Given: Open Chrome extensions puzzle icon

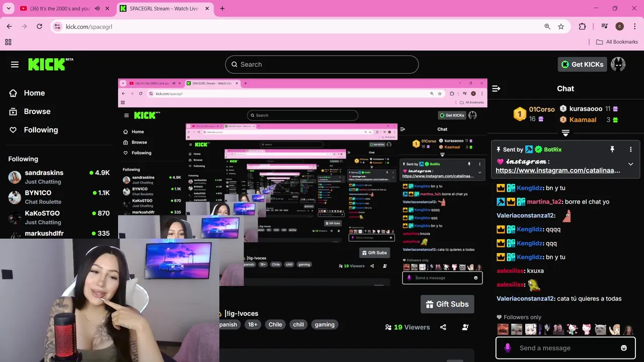Looking at the screenshot, I should (x=582, y=27).
